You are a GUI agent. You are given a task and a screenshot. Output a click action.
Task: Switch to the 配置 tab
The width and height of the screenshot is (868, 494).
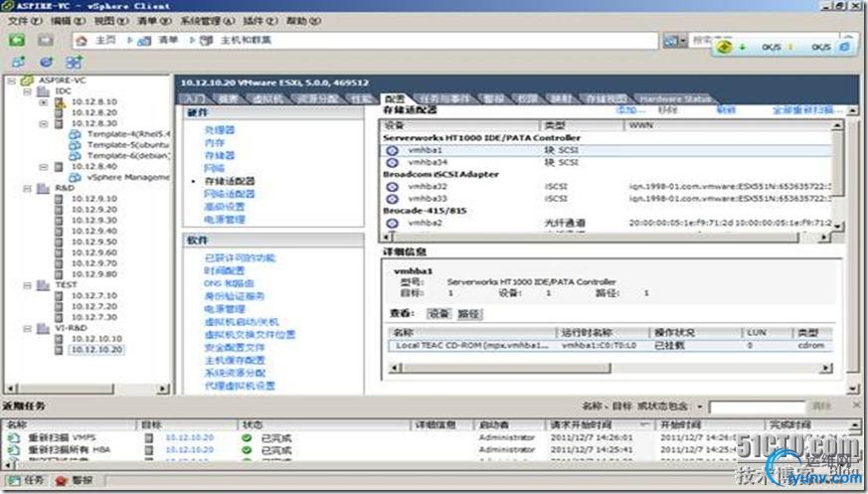(395, 99)
